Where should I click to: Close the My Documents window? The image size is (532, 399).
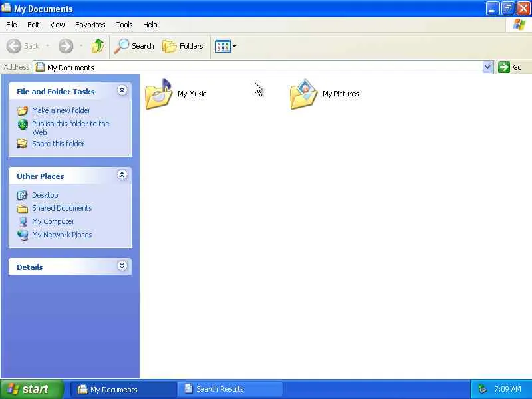[523, 9]
